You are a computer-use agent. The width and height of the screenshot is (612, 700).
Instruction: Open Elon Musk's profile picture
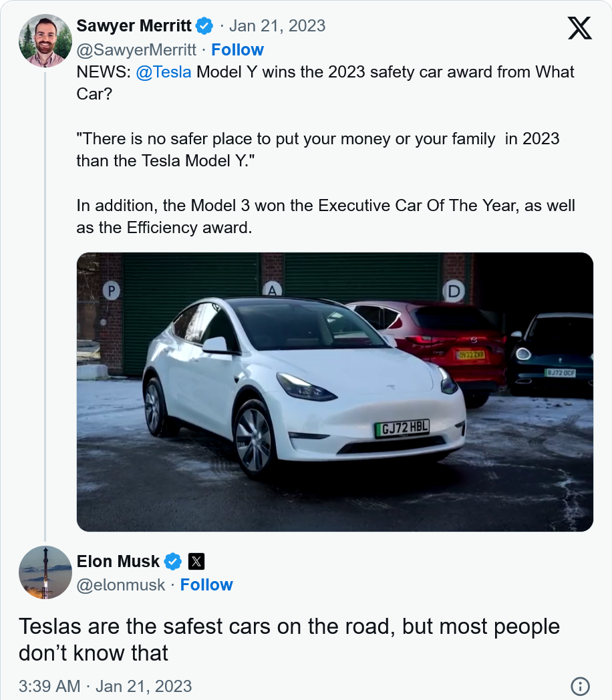tap(45, 572)
